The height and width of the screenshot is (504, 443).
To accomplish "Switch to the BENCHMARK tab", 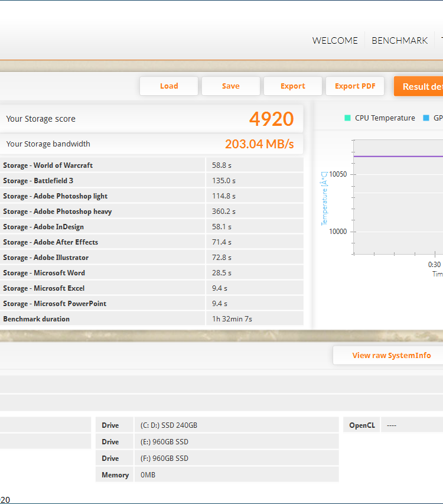I will [399, 41].
